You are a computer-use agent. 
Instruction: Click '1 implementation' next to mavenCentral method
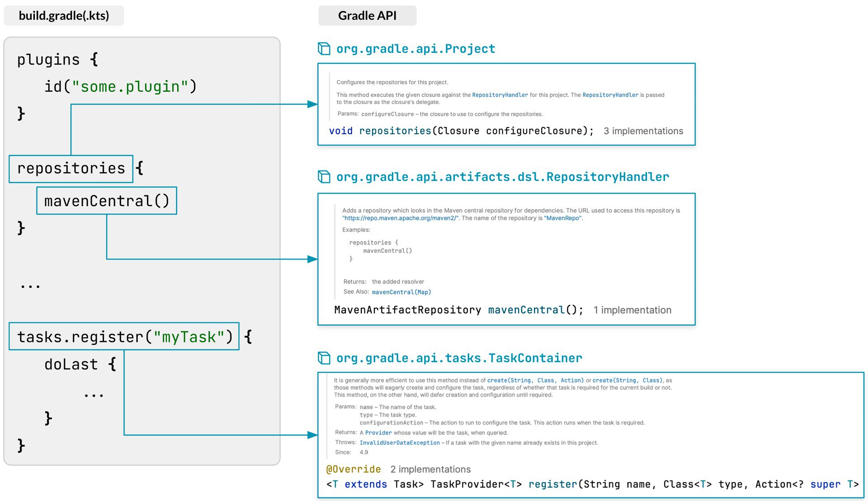(x=632, y=310)
